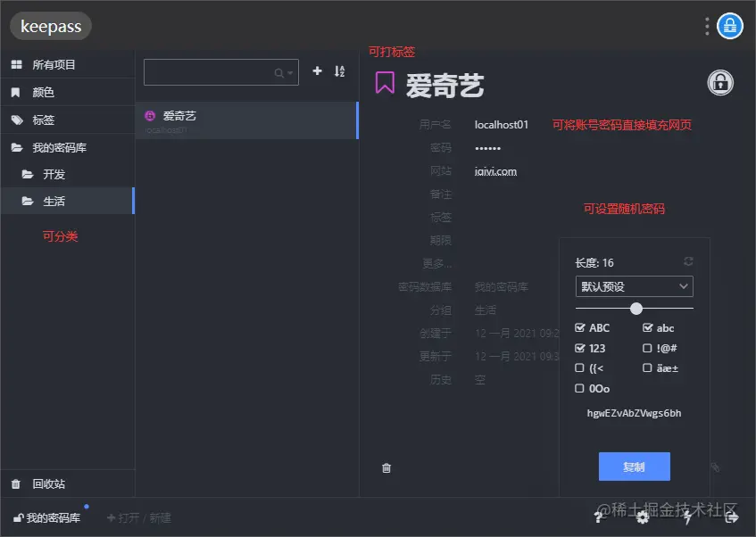Click 打开 / 新建 in the footer
The width and height of the screenshot is (756, 537).
point(139,517)
